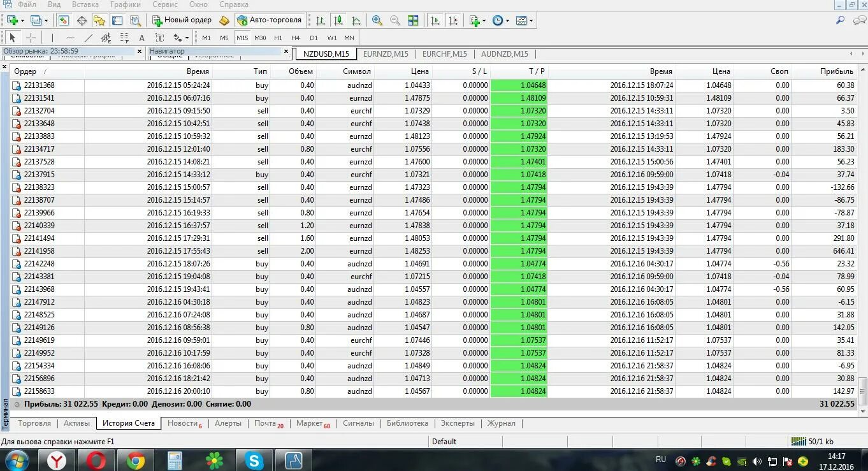Image resolution: width=868 pixels, height=471 pixels.
Task: Toggle the Navigator star-folder icon
Action: pos(99,20)
